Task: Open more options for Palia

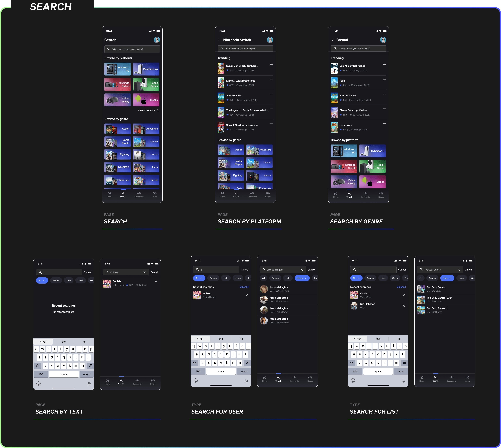Action: [x=384, y=79]
